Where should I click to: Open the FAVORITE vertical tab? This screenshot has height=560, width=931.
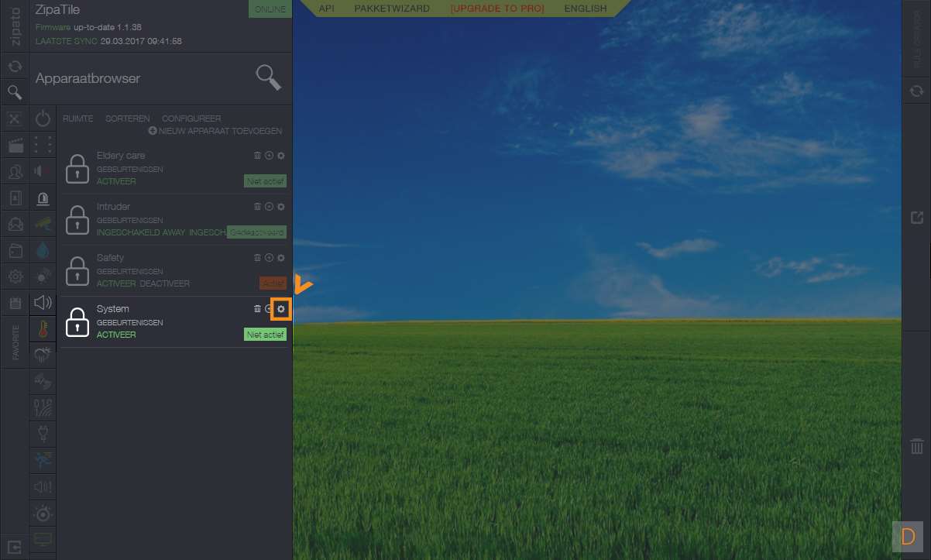click(15, 342)
